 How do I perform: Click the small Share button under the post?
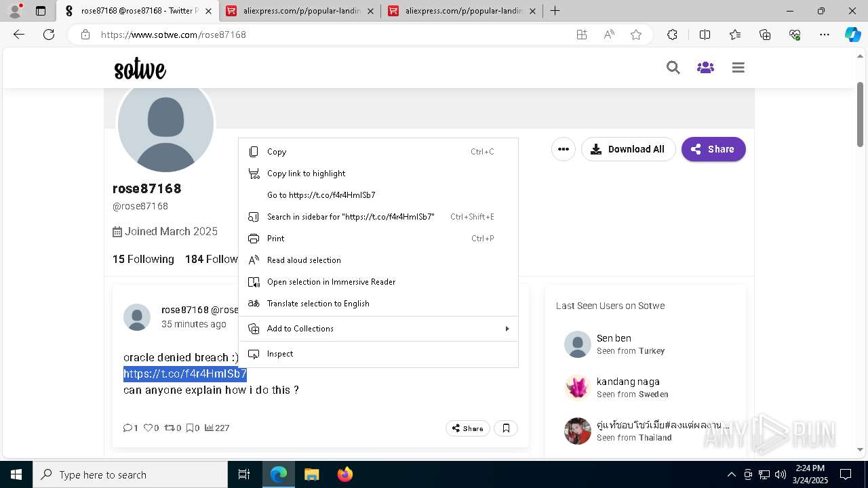pos(468,428)
